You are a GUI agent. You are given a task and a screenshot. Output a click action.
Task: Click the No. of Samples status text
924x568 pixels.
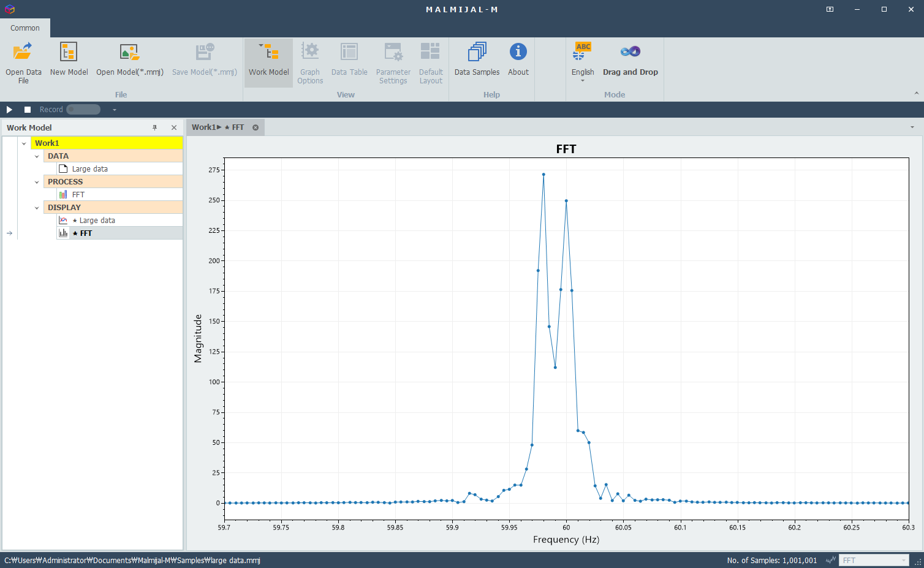tap(772, 561)
